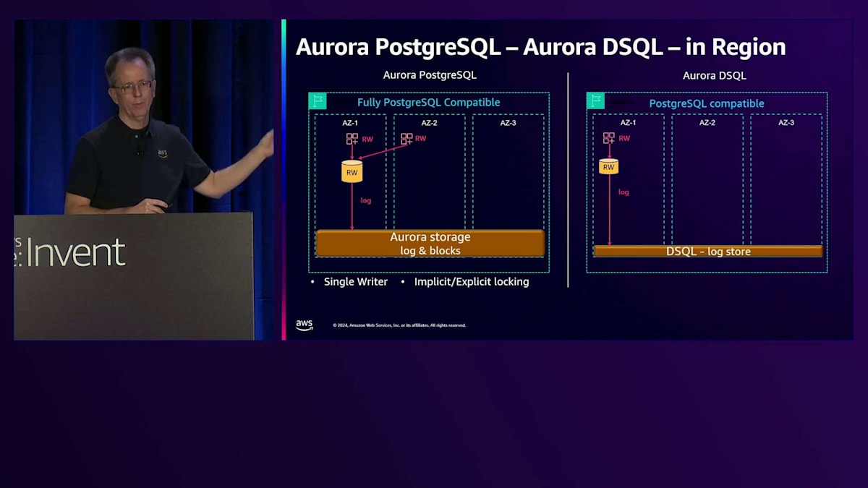Select AZ-3 label in Aurora PostgreSQL diagram
The image size is (868, 488).
click(x=509, y=124)
